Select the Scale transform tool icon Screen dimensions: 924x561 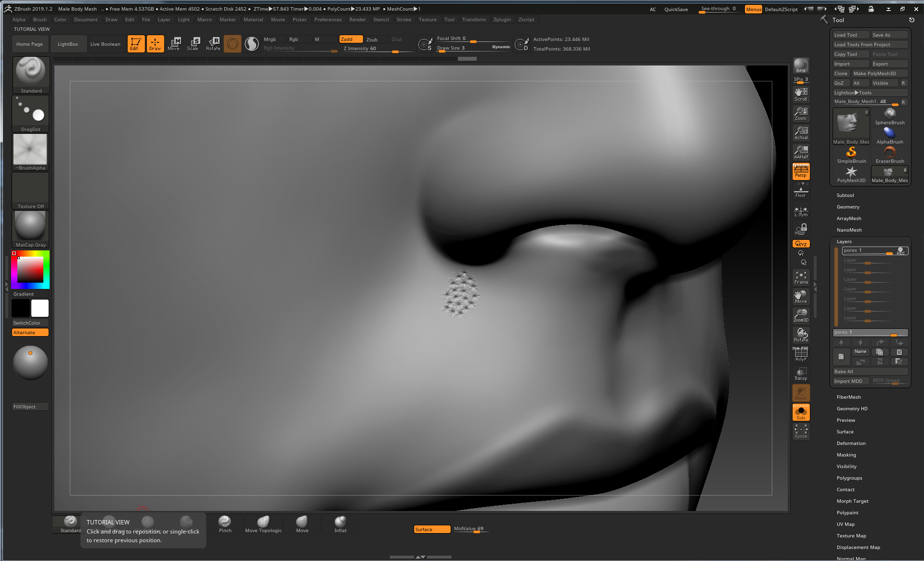point(193,43)
